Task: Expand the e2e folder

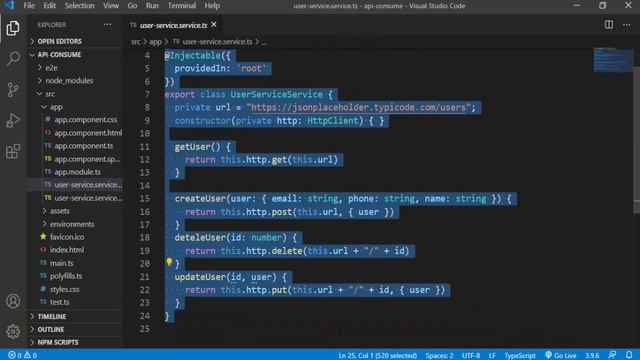Action: tap(76, 68)
